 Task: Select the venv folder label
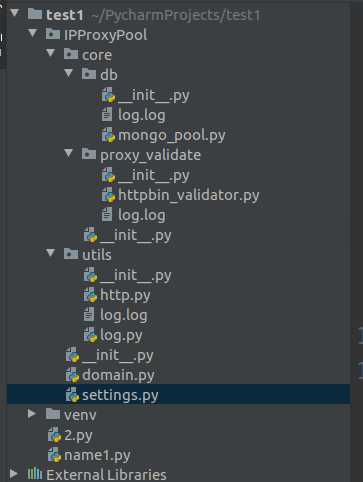pos(80,415)
